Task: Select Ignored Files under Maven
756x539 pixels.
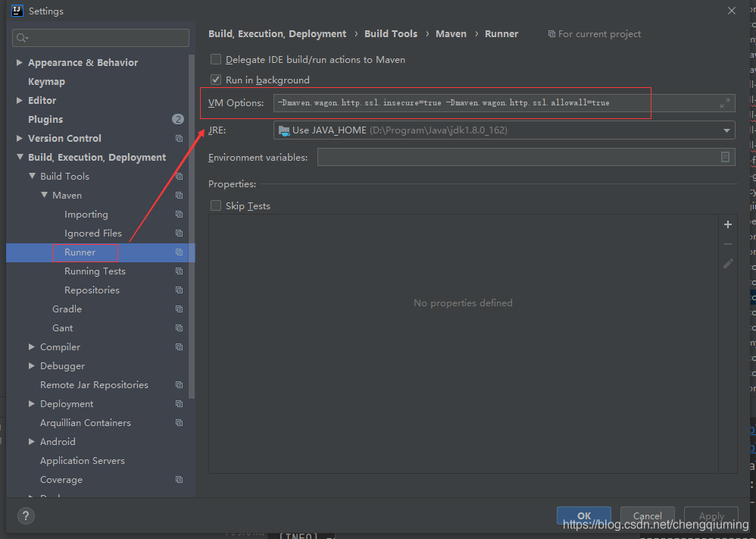Action: pos(93,233)
